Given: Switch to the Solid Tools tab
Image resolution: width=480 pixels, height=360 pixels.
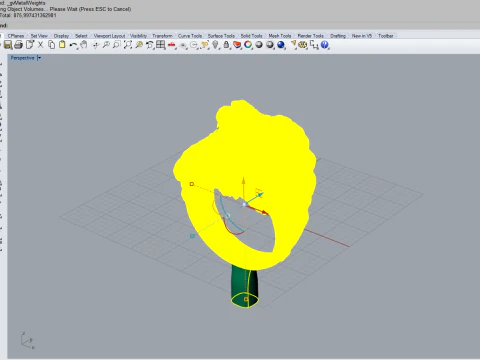Looking at the screenshot, I should pos(251,36).
